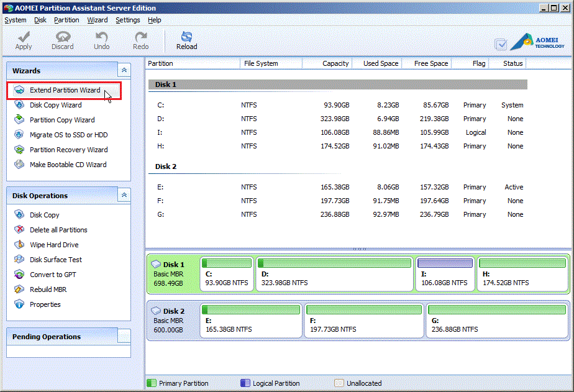This screenshot has width=574, height=392.
Task: Select the C: row in partition list
Action: click(337, 105)
